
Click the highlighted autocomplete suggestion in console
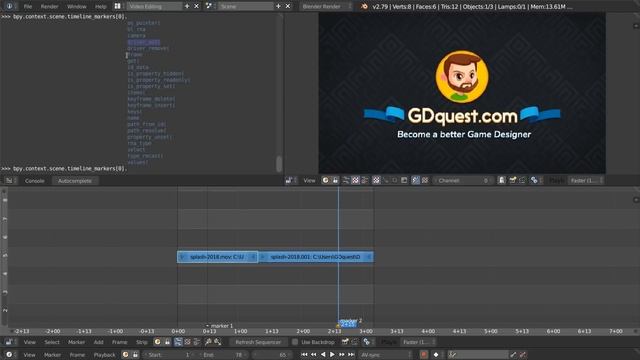click(143, 42)
